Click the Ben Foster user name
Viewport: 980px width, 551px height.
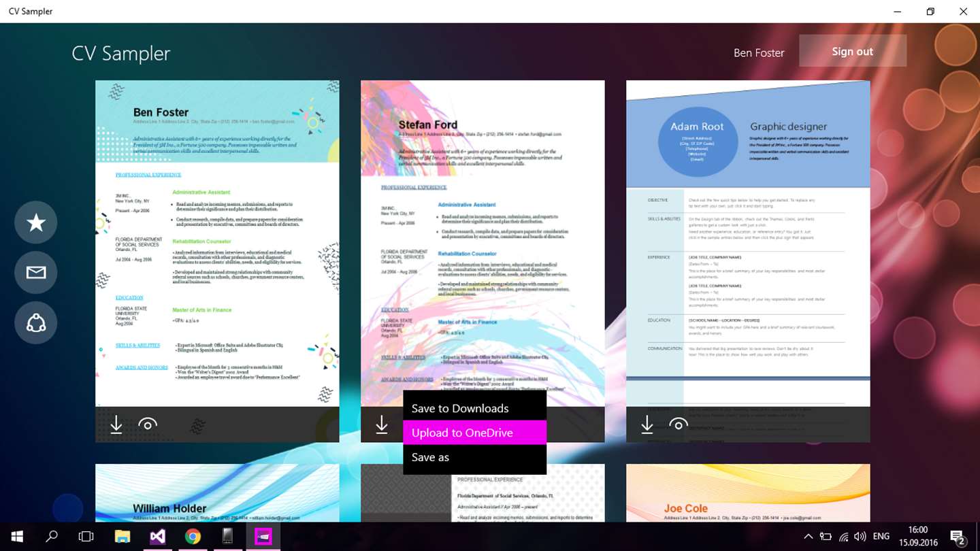coord(759,52)
